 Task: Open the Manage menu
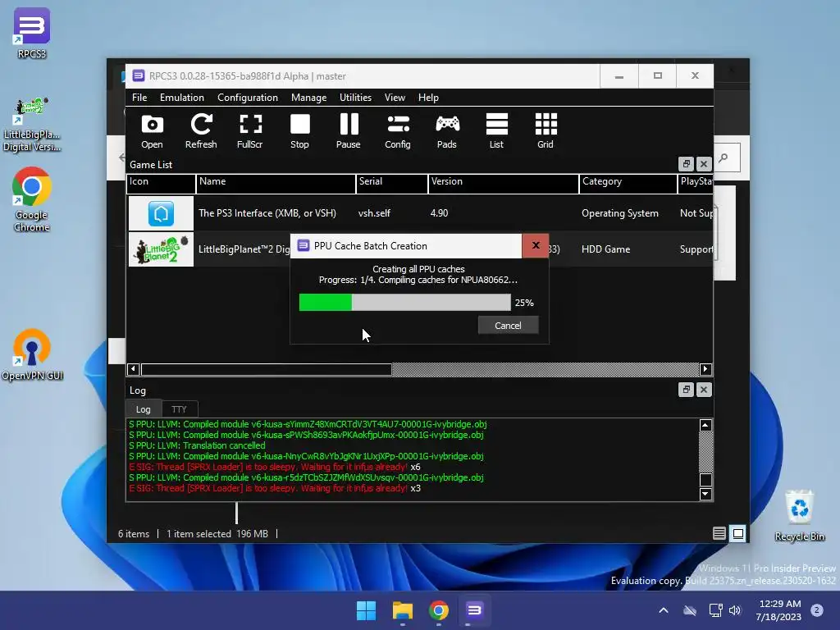pos(308,98)
